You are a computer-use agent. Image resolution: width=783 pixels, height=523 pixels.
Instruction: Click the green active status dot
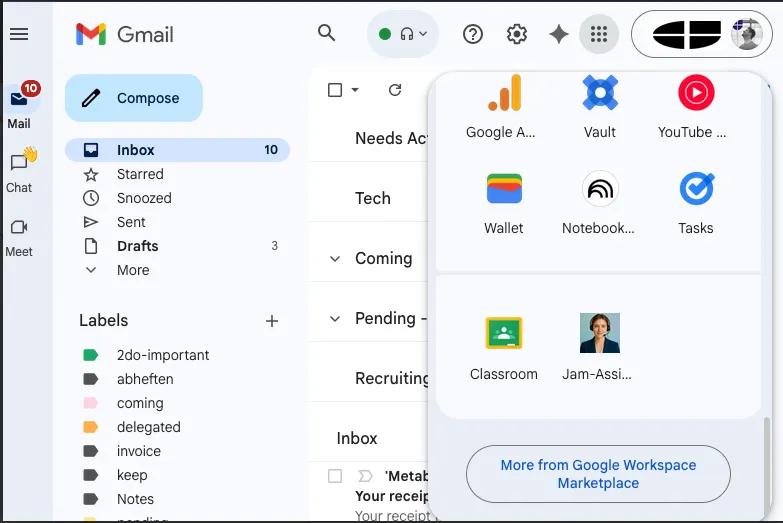(385, 34)
